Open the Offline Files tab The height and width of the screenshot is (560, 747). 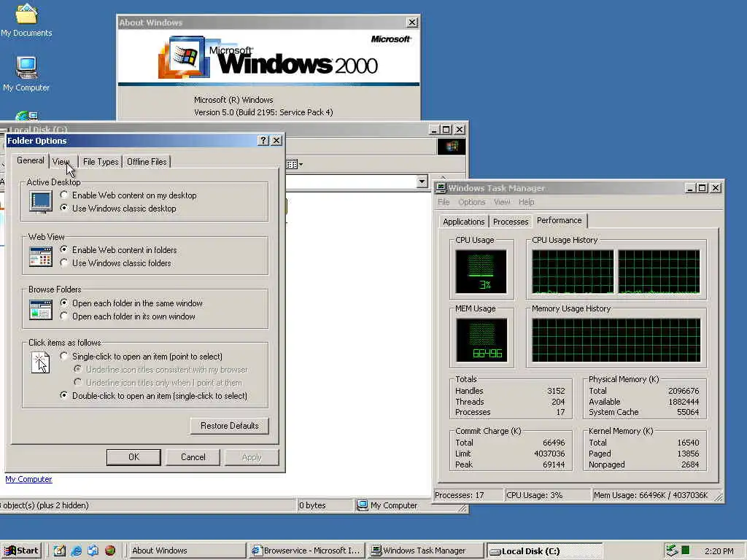[x=147, y=162]
